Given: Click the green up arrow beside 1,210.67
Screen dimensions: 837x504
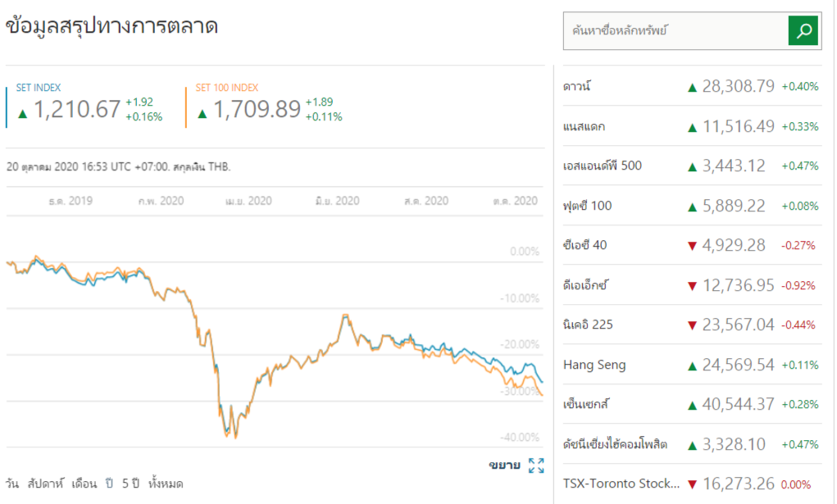Looking at the screenshot, I should [x=22, y=112].
